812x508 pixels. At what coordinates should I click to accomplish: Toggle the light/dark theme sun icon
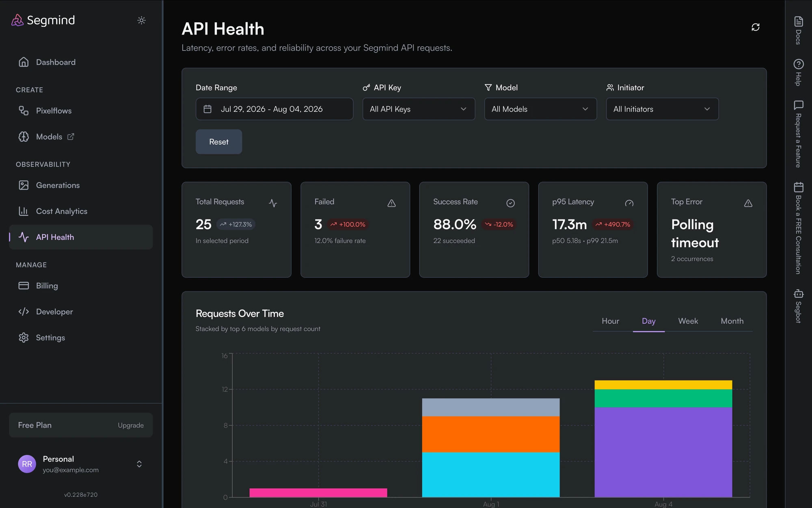point(141,20)
